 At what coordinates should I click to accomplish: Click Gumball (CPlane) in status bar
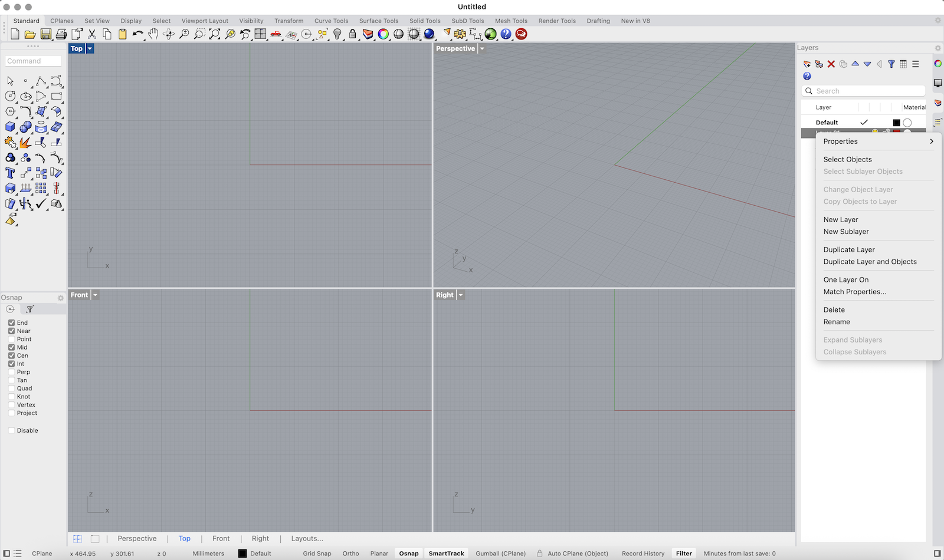click(x=500, y=554)
